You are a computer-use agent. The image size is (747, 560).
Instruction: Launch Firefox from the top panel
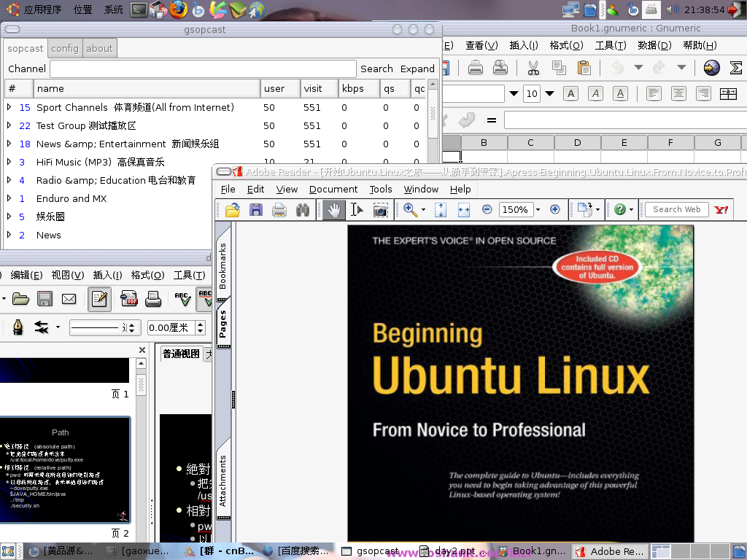[179, 9]
